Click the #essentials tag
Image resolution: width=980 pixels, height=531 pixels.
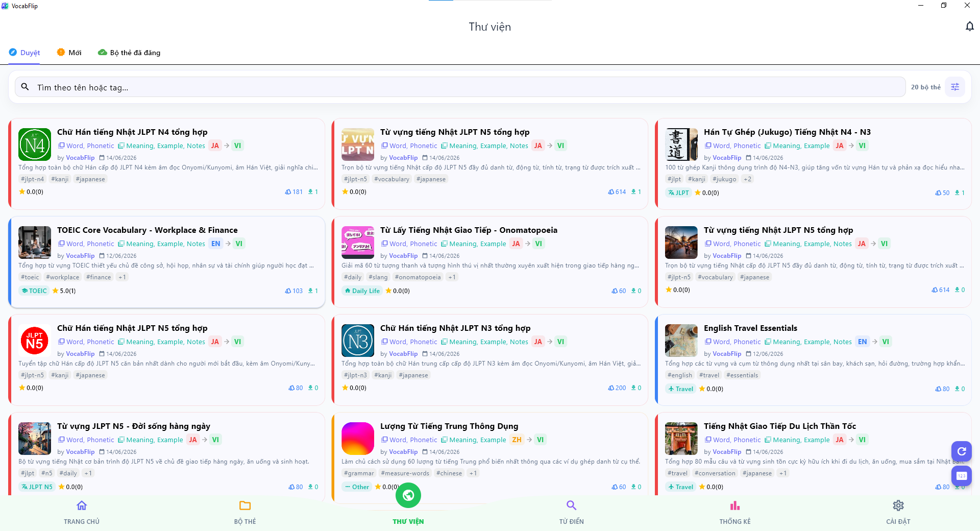742,375
